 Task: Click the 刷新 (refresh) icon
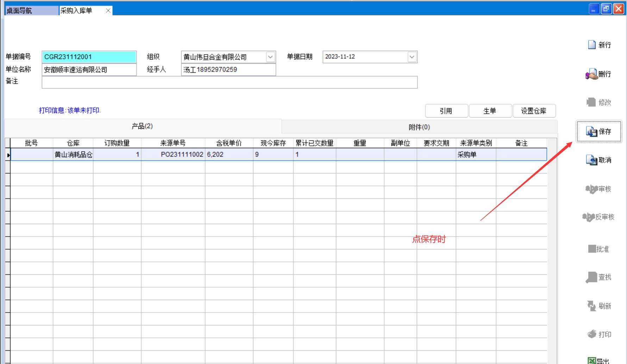pos(591,306)
